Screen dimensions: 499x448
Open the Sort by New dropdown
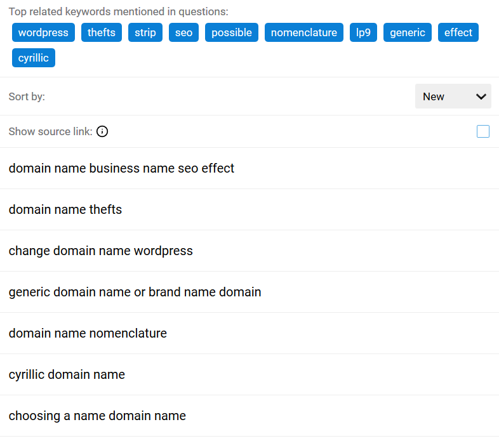coord(453,96)
